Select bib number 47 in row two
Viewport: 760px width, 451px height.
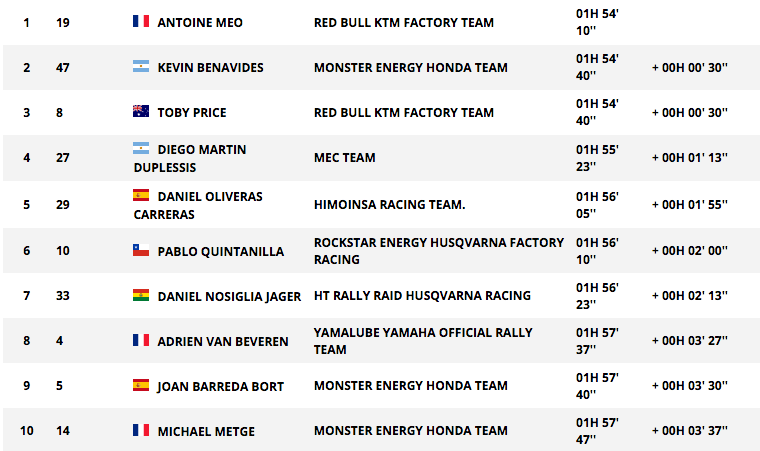[63, 67]
